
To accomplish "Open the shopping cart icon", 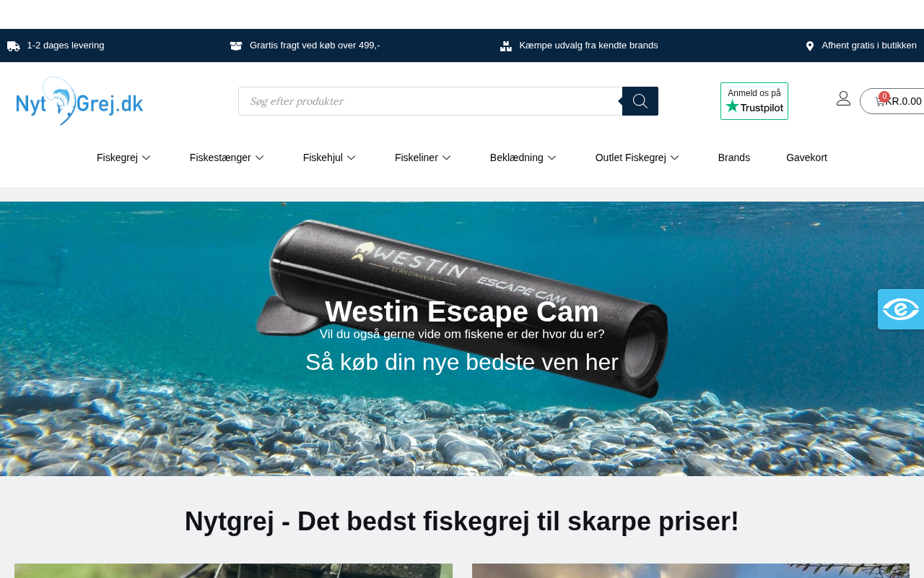I will (880, 101).
